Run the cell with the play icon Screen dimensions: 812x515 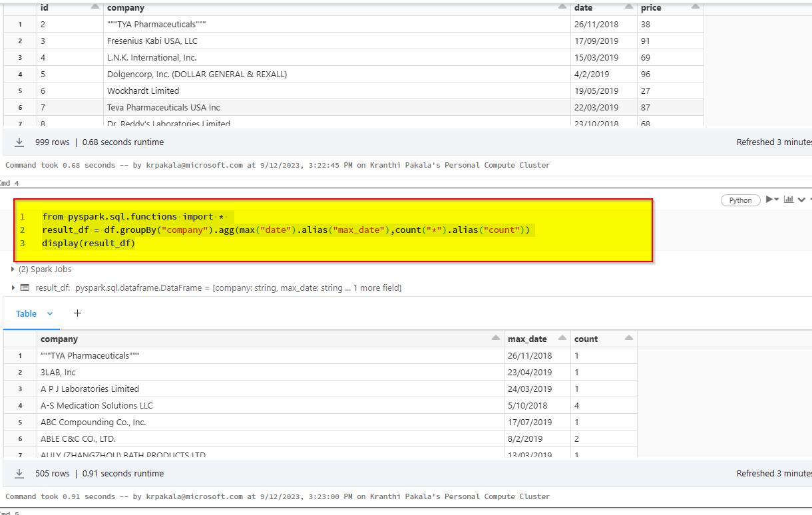point(770,200)
